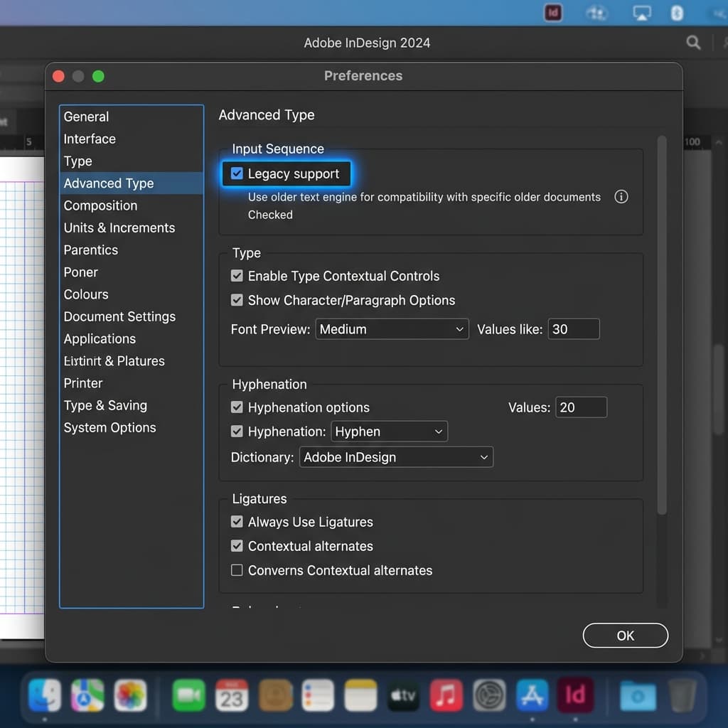Select Colours in the sidebar list
This screenshot has width=728, height=728.
[132, 294]
